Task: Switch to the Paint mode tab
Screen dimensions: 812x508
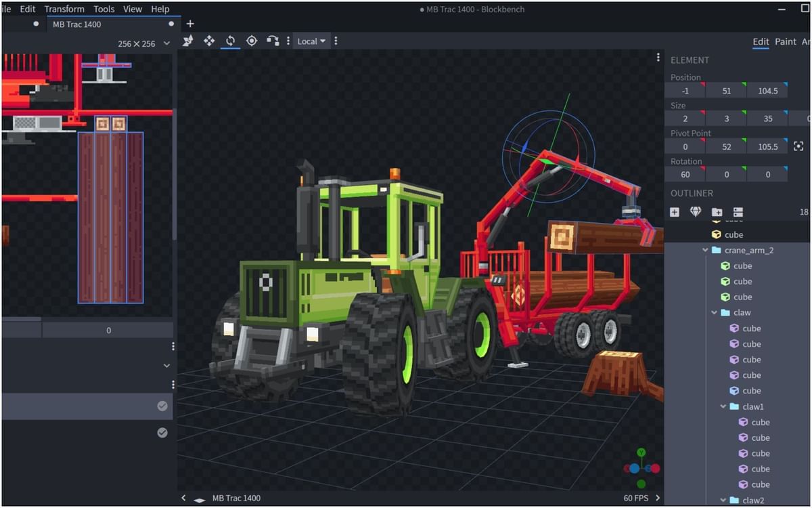Action: click(x=785, y=42)
